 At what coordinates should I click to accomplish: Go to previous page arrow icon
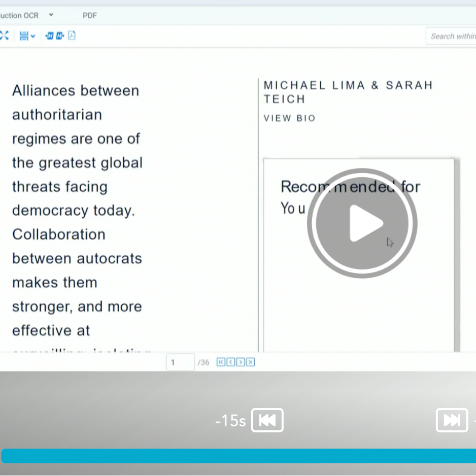click(x=230, y=362)
